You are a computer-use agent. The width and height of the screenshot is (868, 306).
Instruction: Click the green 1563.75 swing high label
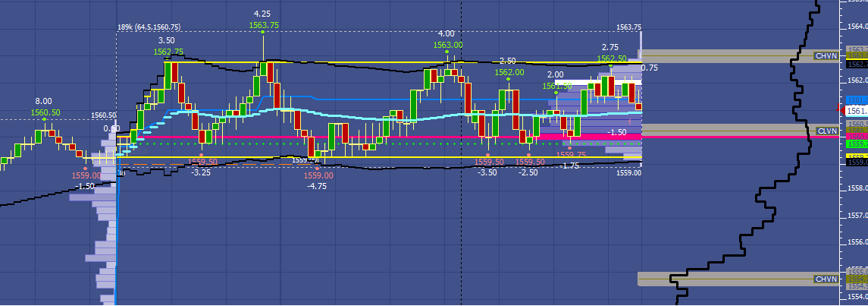click(264, 25)
